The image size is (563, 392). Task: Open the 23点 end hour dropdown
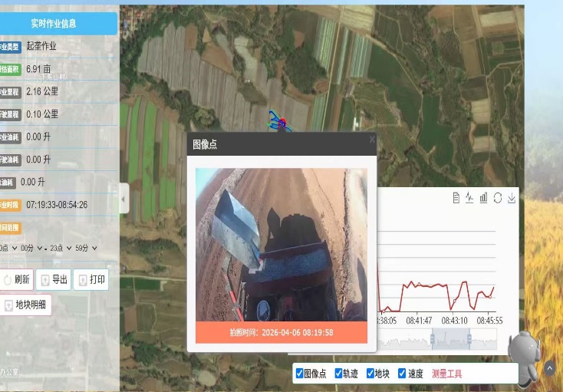pyautogui.click(x=61, y=248)
